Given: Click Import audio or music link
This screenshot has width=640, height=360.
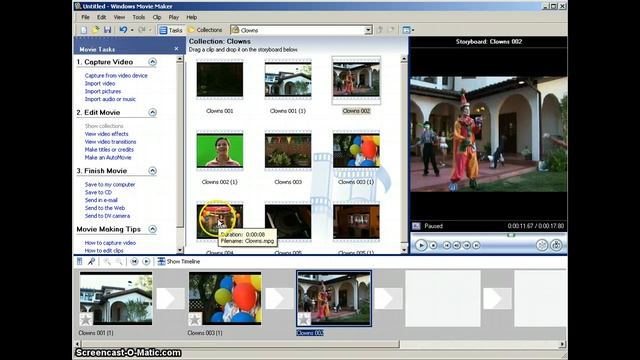Looking at the screenshot, I should point(110,99).
